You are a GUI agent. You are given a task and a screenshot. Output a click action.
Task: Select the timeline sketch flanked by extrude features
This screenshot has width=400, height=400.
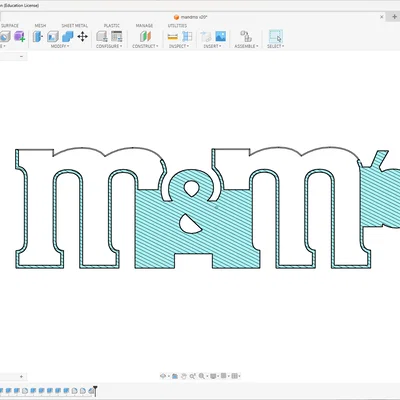[25, 391]
